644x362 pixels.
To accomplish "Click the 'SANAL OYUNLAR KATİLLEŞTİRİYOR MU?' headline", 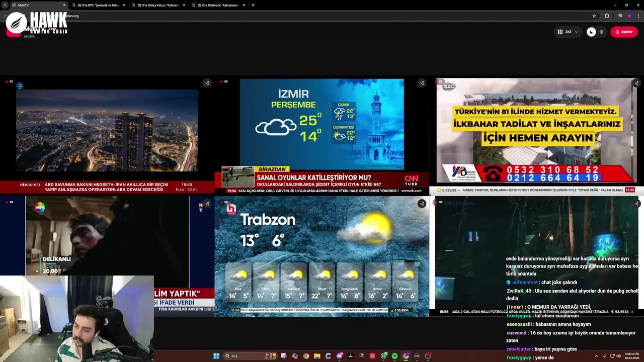I will 314,177.
